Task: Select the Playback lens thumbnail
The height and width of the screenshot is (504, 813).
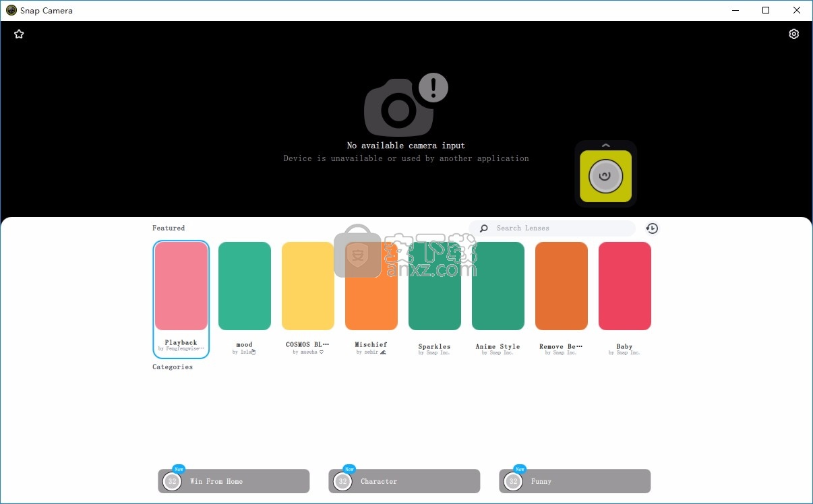Action: tap(181, 286)
